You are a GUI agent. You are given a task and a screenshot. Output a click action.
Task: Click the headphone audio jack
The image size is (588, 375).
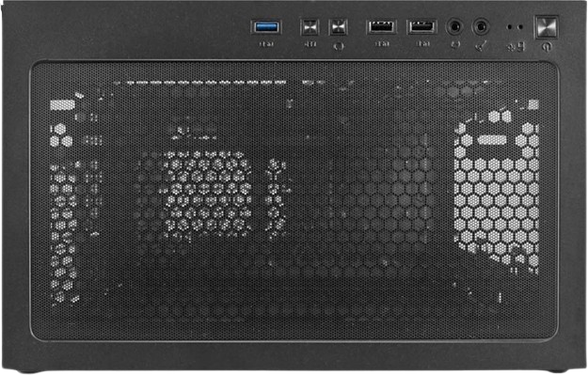(x=454, y=27)
